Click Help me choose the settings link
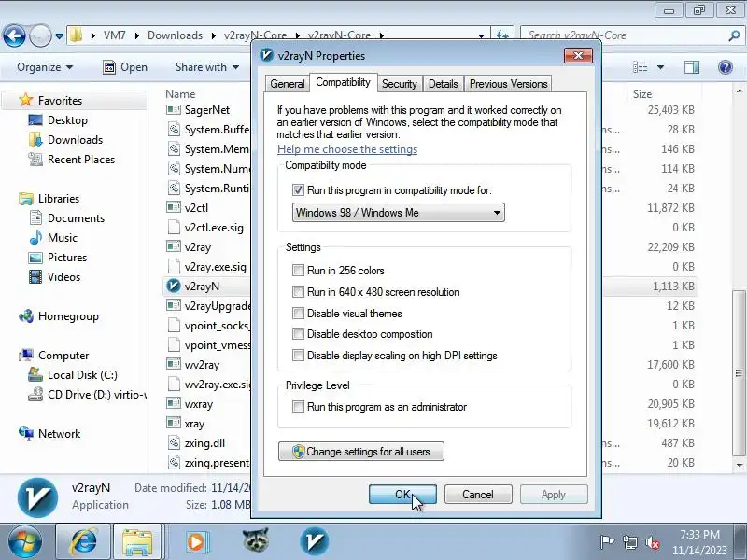 347,149
